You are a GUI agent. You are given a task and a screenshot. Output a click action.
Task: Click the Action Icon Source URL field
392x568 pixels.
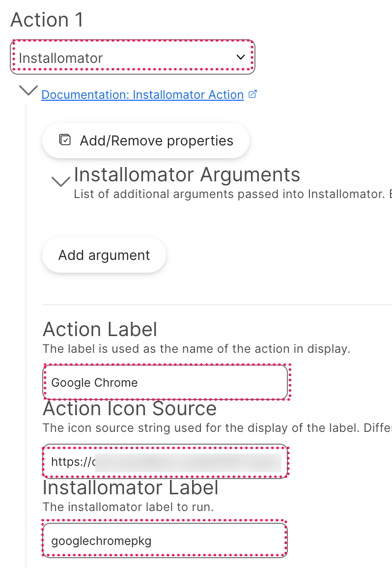tap(165, 462)
